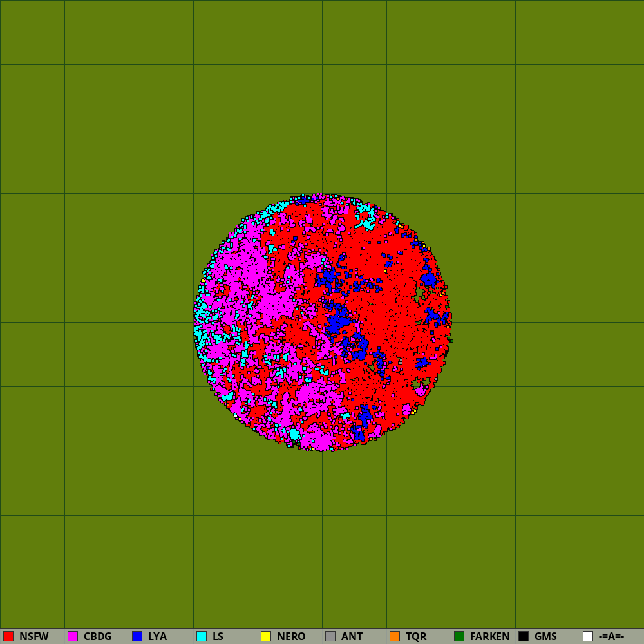Select the CBDG alliance label

point(97,636)
